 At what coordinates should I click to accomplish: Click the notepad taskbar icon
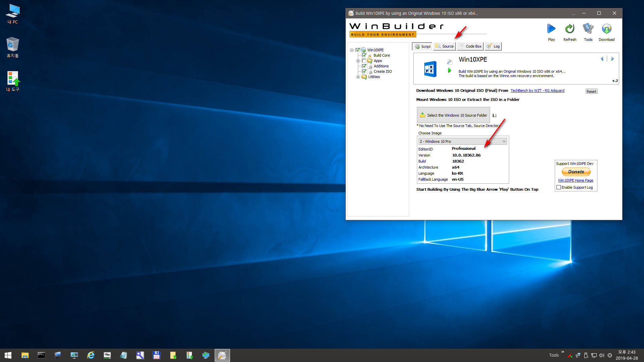click(x=123, y=355)
